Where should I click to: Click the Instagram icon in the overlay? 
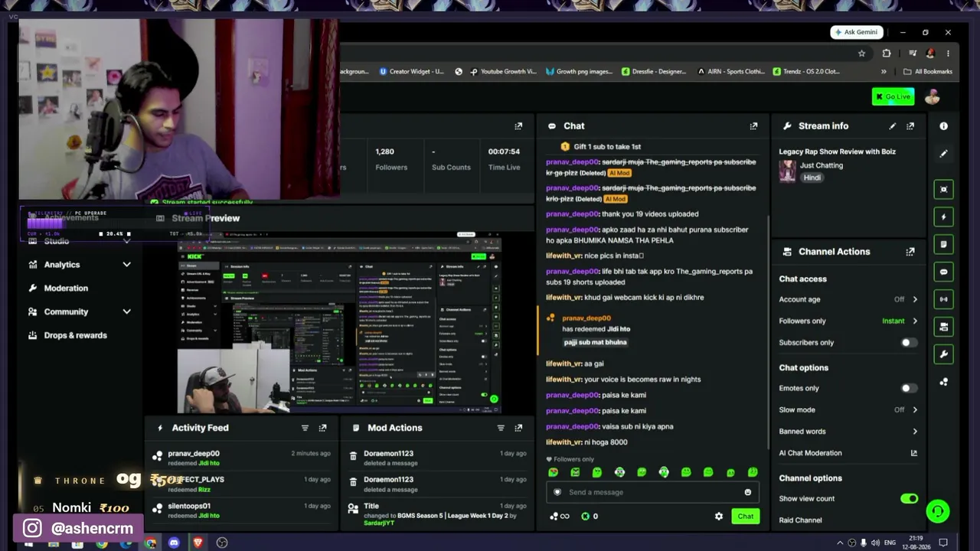click(x=32, y=528)
